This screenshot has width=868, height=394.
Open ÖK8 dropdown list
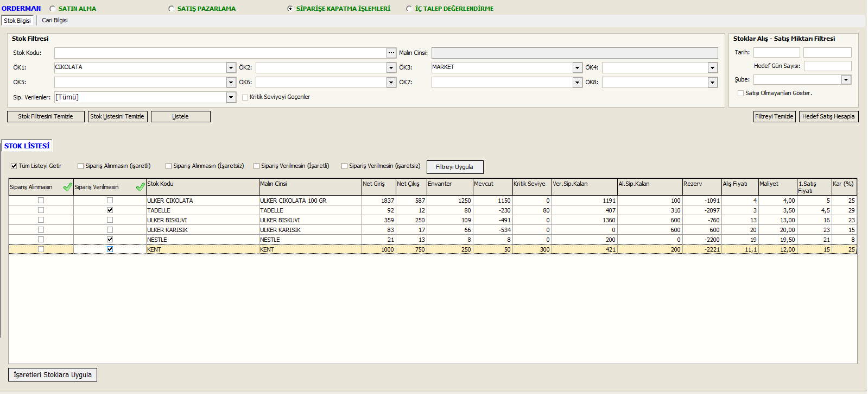click(x=713, y=82)
